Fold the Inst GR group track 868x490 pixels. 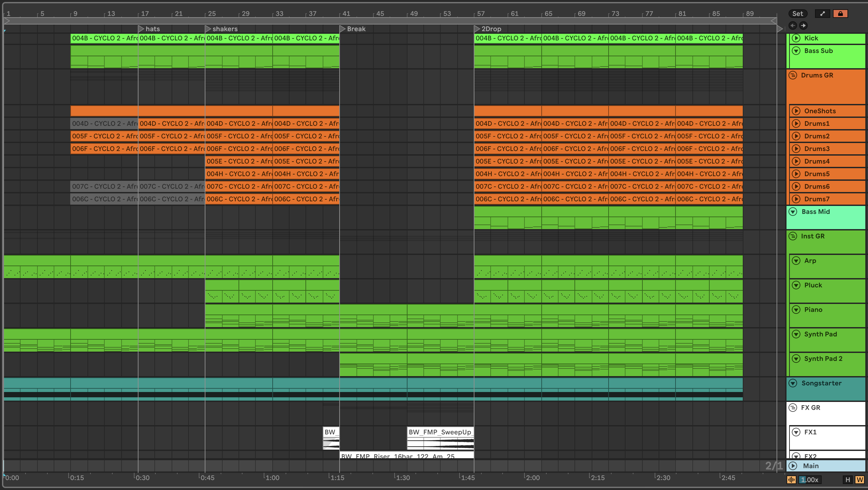[792, 236]
